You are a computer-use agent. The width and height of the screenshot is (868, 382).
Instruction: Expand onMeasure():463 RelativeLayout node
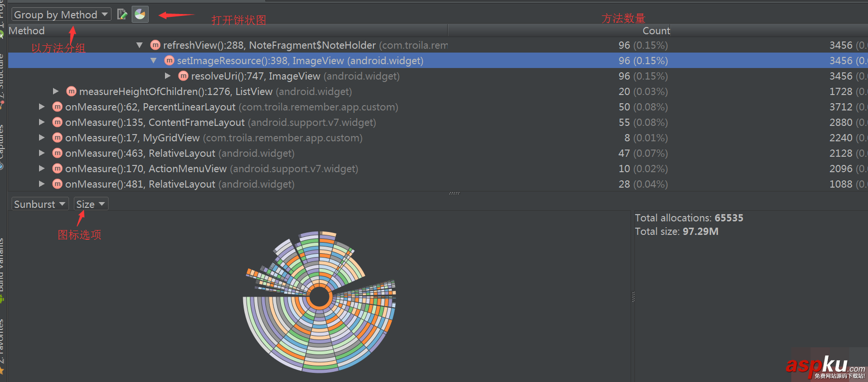[41, 153]
